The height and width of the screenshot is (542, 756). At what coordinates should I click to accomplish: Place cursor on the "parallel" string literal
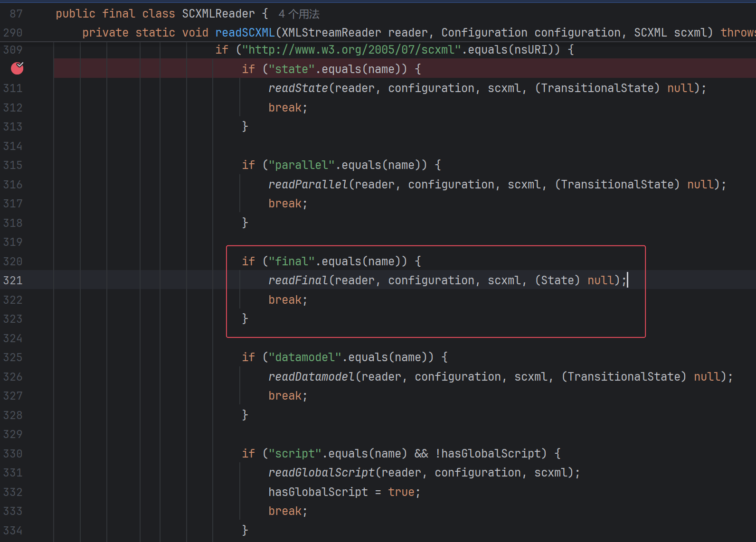click(x=302, y=165)
